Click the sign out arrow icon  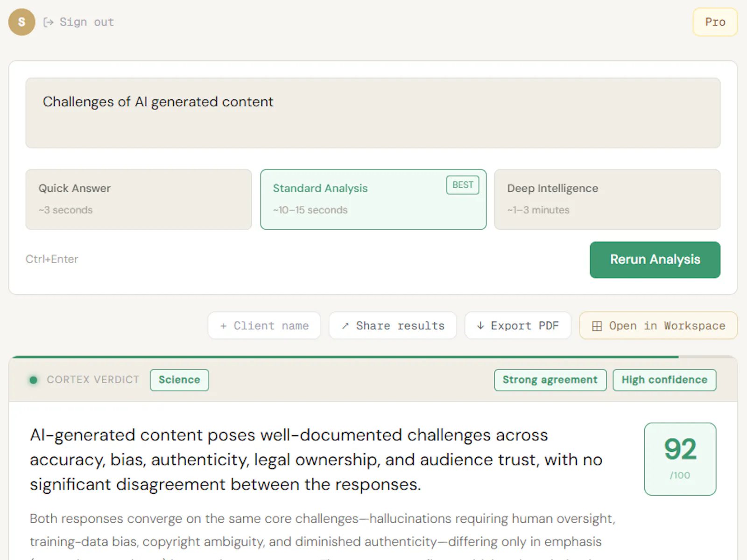48,22
